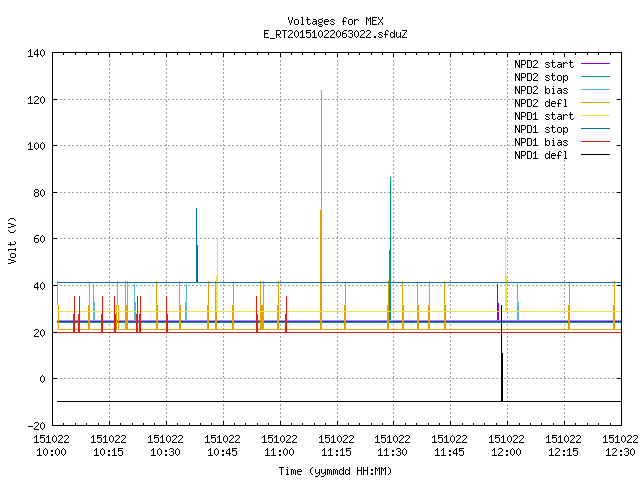Click the orange NPD2 defl legend line
This screenshot has width=640, height=480.
(596, 103)
